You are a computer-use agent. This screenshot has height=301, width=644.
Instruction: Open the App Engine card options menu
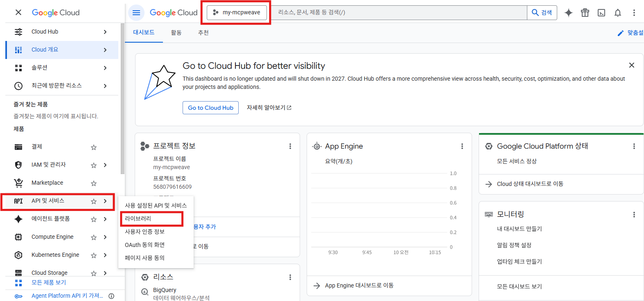click(x=462, y=146)
